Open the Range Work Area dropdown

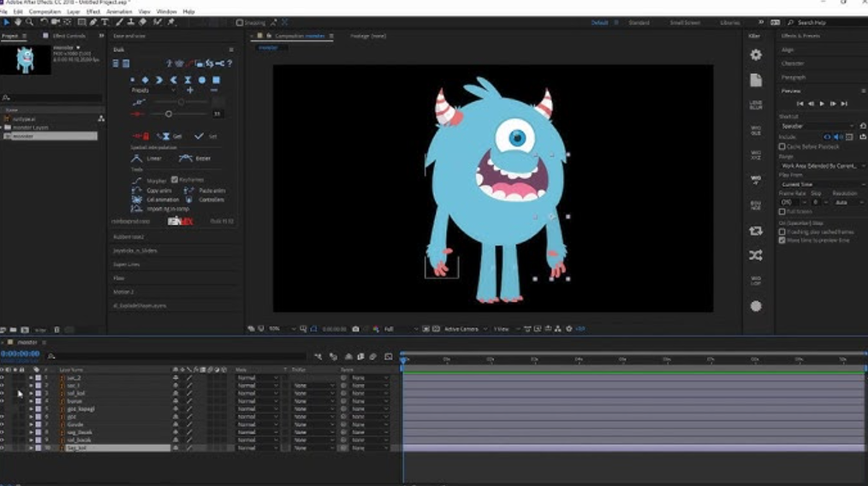click(822, 165)
